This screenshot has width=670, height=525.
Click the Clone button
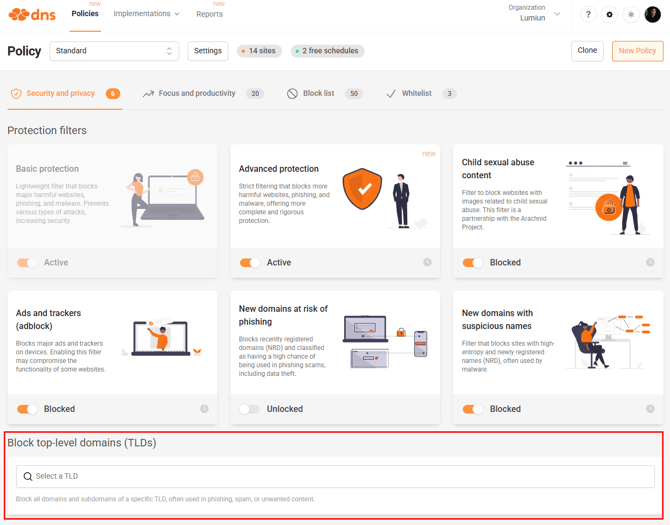coord(587,51)
